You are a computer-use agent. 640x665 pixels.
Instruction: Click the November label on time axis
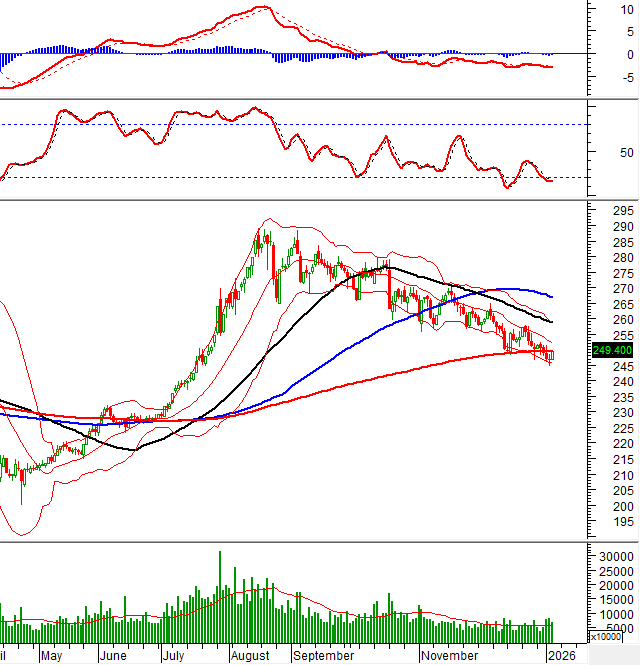(x=449, y=656)
